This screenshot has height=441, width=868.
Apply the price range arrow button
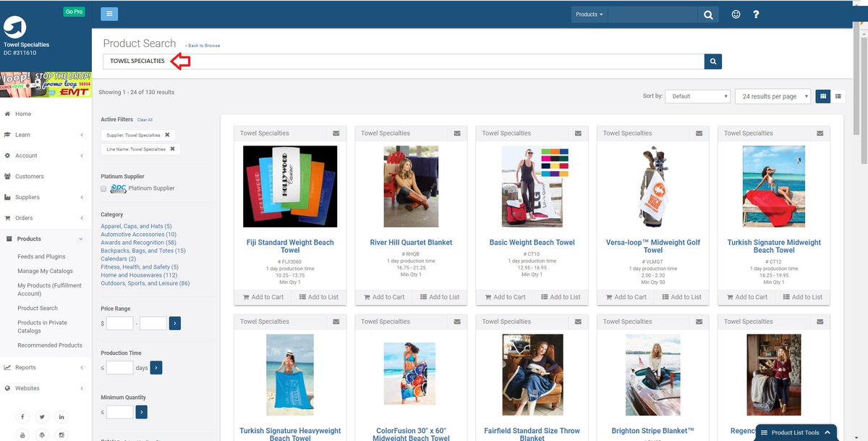(174, 323)
